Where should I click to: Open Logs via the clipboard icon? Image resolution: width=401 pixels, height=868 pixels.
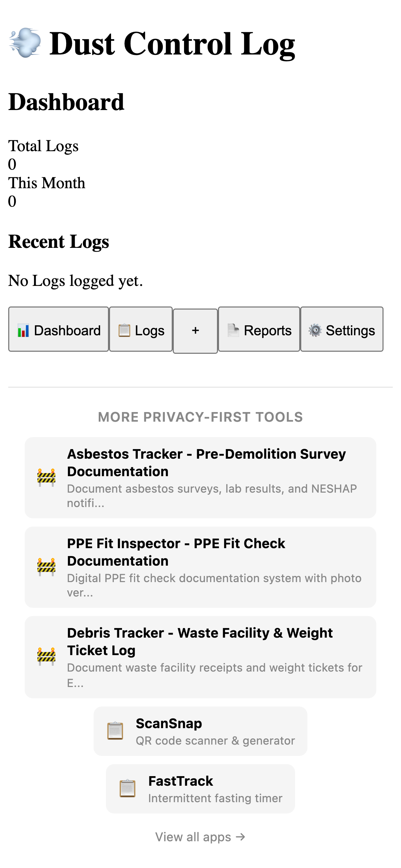(124, 330)
